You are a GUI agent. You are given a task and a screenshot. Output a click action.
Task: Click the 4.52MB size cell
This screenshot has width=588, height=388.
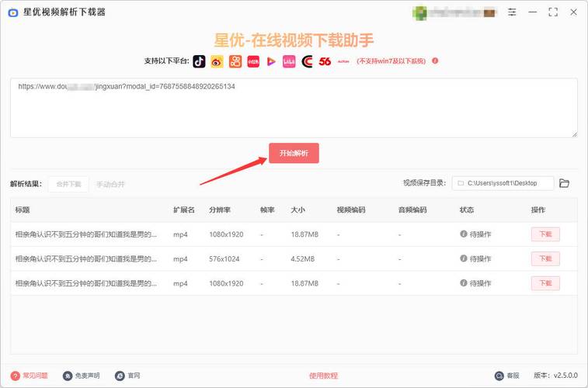click(x=303, y=258)
